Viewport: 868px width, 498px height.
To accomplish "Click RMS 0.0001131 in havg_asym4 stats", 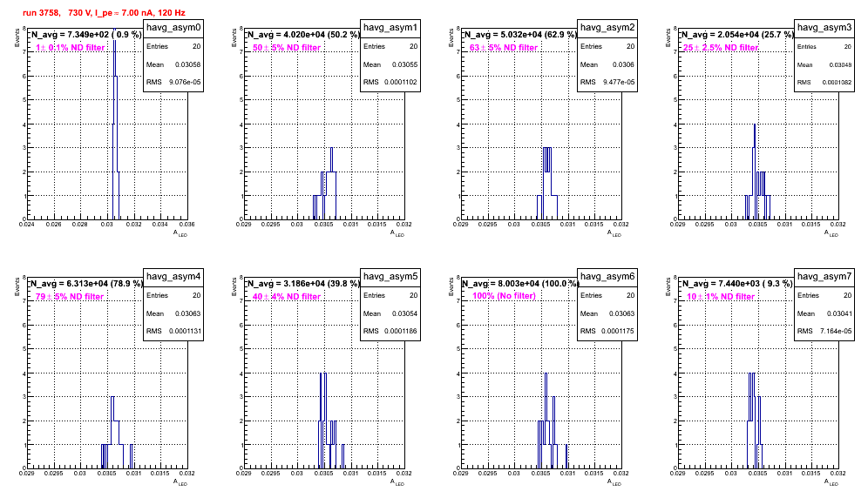I will [x=173, y=331].
